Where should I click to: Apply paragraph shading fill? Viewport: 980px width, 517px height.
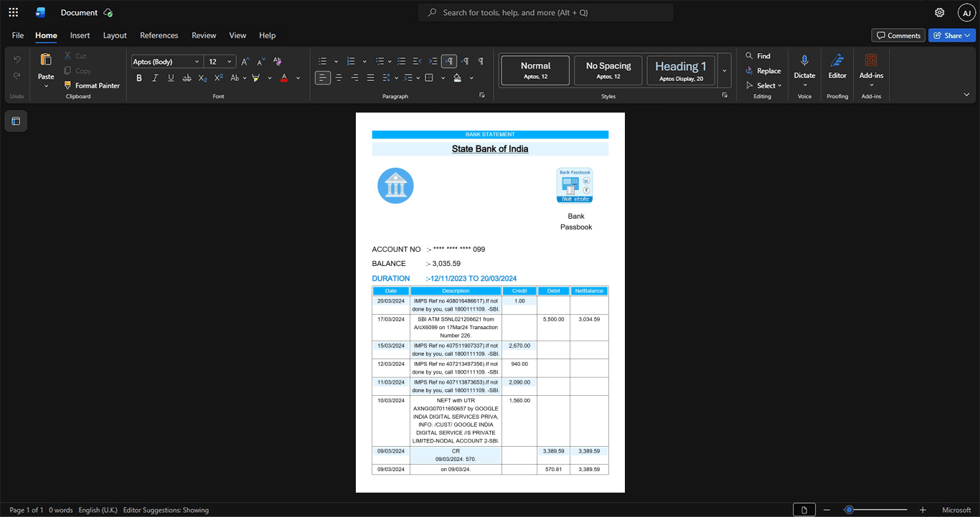(457, 78)
